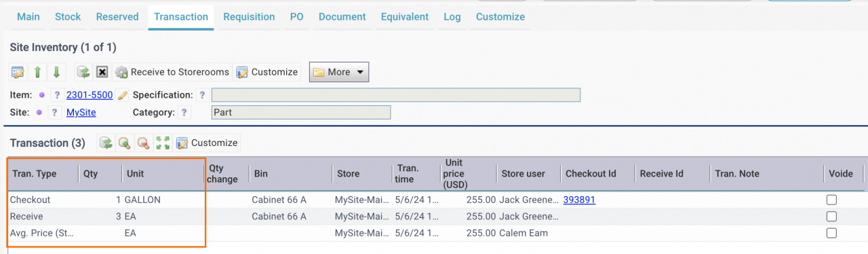868x254 pixels.
Task: Tick the Voided checkbox for Avg. Price row
Action: [x=831, y=233]
